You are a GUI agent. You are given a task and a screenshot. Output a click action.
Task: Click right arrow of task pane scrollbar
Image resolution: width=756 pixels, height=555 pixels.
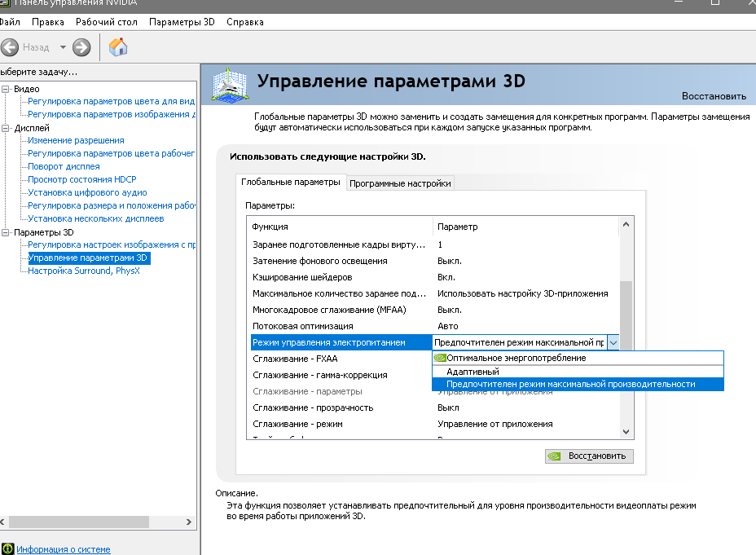(x=189, y=522)
